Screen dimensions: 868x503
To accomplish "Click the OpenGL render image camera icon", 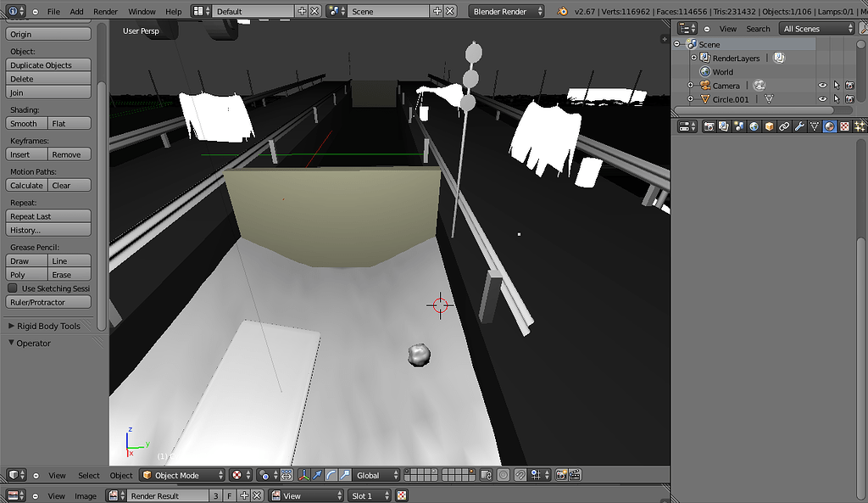I will click(561, 475).
